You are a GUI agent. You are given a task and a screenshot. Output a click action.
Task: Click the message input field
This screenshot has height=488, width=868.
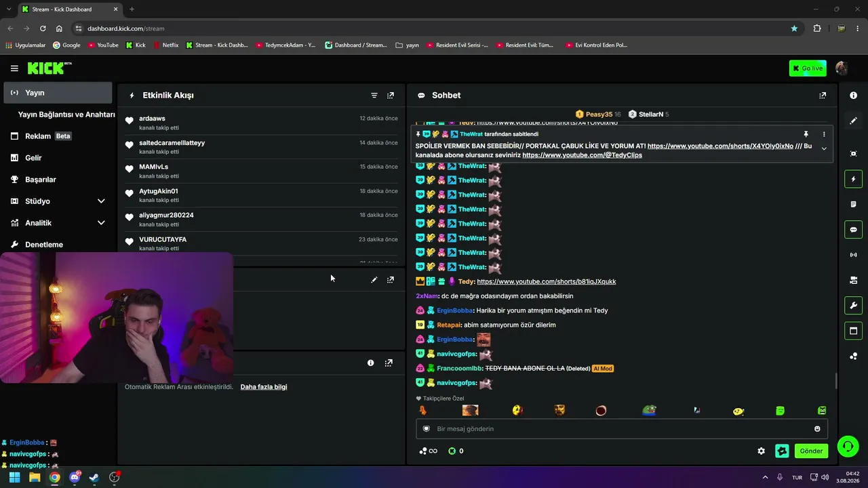pos(622,428)
